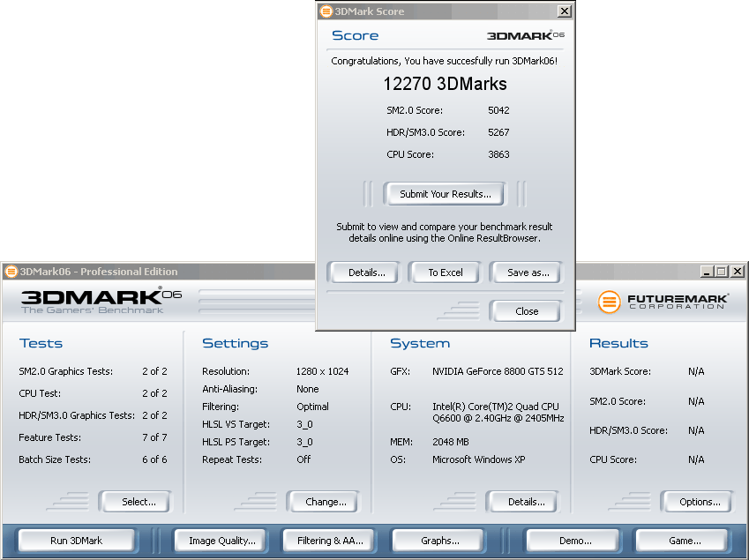Minimize the 3DMark06 Professional Edition window
This screenshot has width=749, height=560.
click(x=707, y=272)
